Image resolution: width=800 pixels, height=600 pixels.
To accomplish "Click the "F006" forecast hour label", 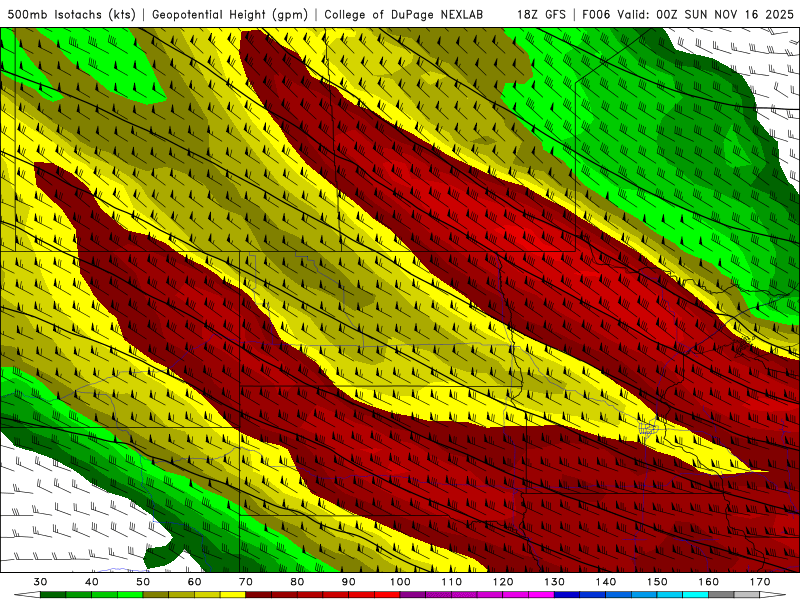I will 596,14.
